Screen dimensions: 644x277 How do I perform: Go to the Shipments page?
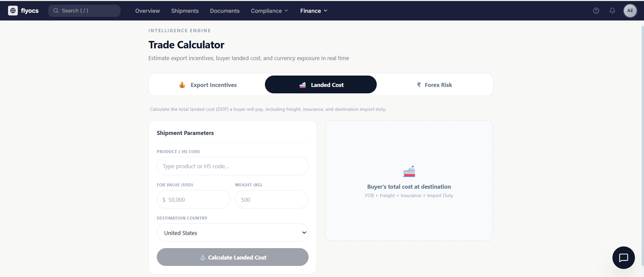pyautogui.click(x=185, y=11)
